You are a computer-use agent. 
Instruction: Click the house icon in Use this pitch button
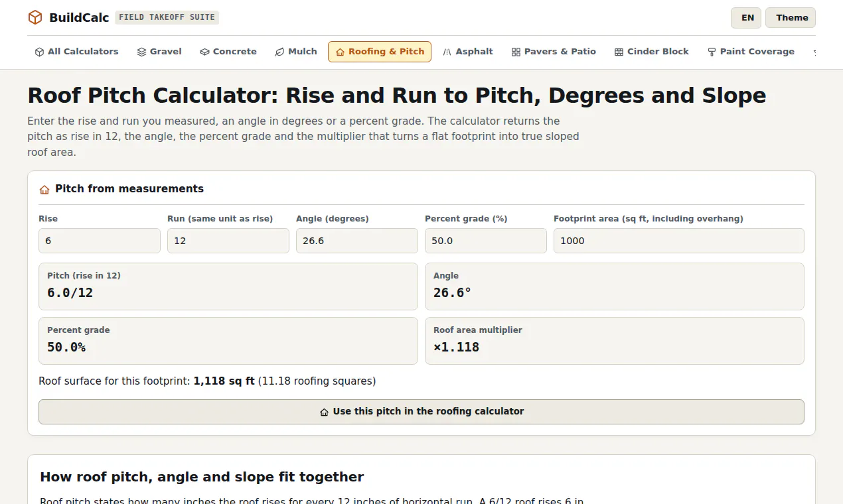pos(324,412)
